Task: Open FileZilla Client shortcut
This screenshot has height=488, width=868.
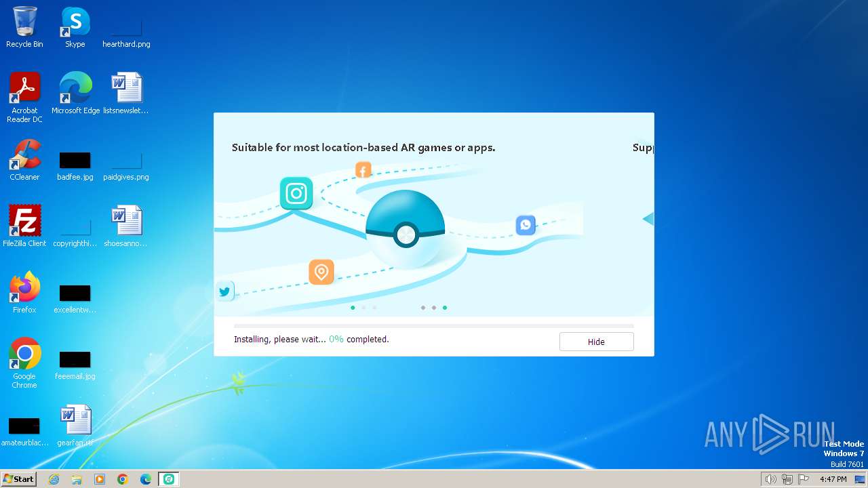Action: coord(24,226)
